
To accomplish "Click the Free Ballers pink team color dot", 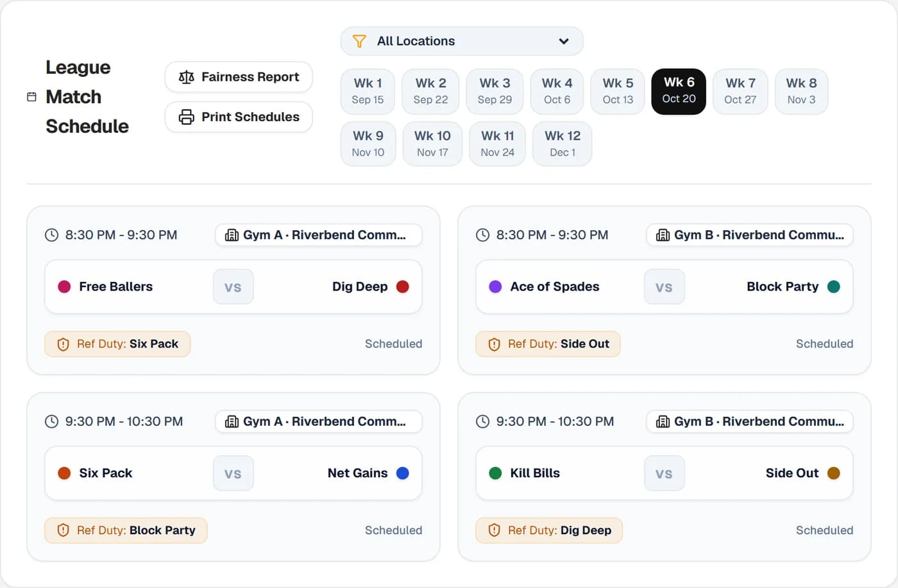I will click(x=64, y=287).
